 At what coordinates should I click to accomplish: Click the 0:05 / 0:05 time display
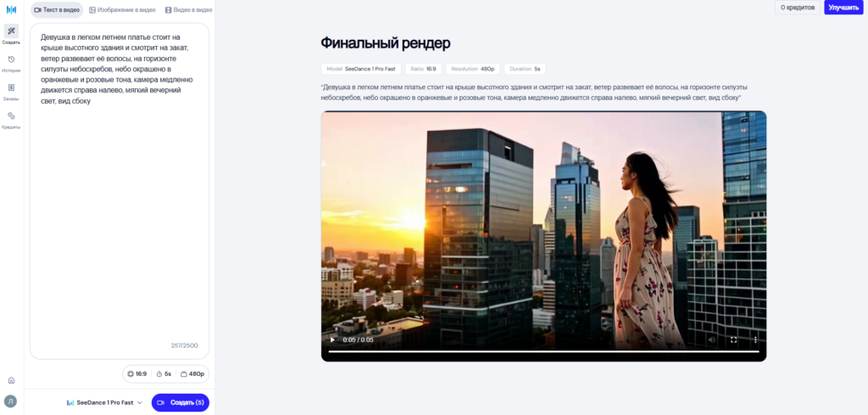coord(359,339)
